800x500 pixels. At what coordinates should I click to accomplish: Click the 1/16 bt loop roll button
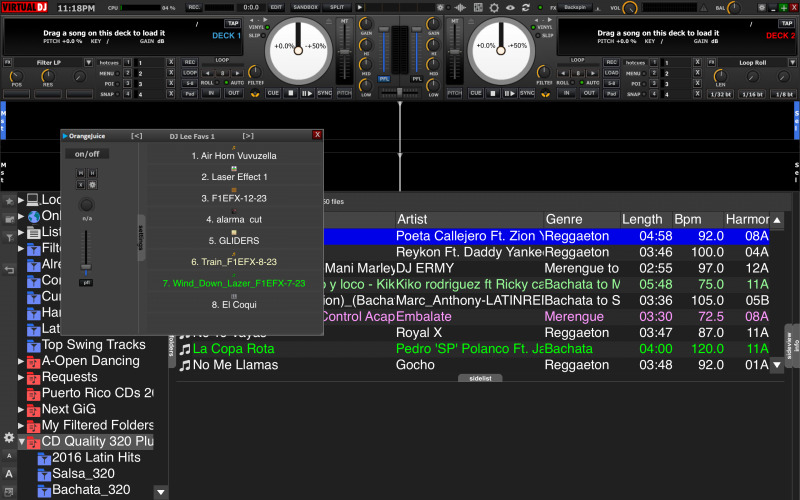[x=753, y=94]
